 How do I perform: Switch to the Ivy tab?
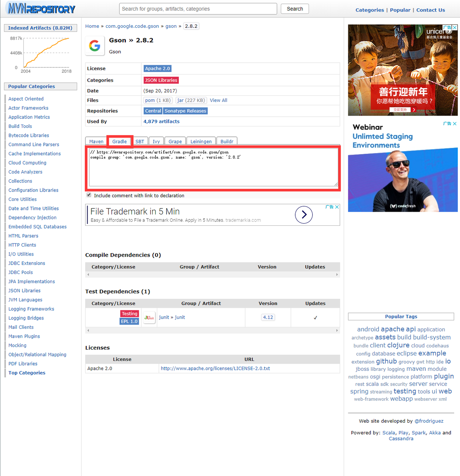(x=156, y=141)
